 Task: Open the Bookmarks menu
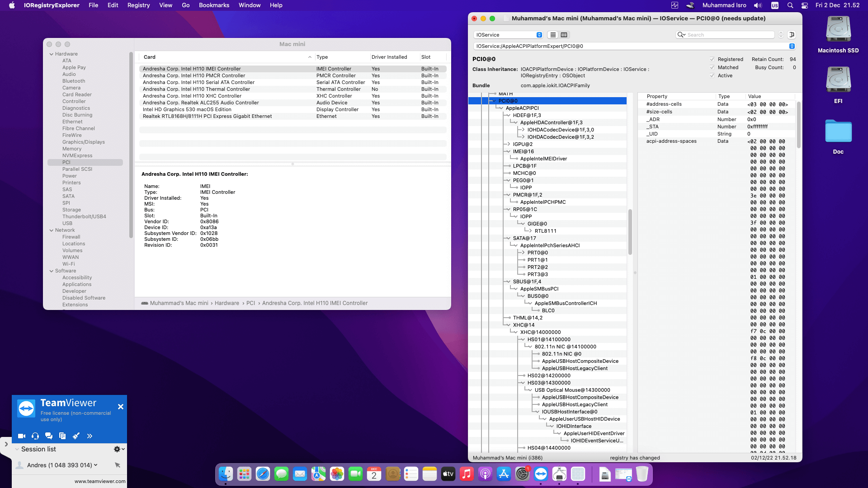[x=214, y=5]
